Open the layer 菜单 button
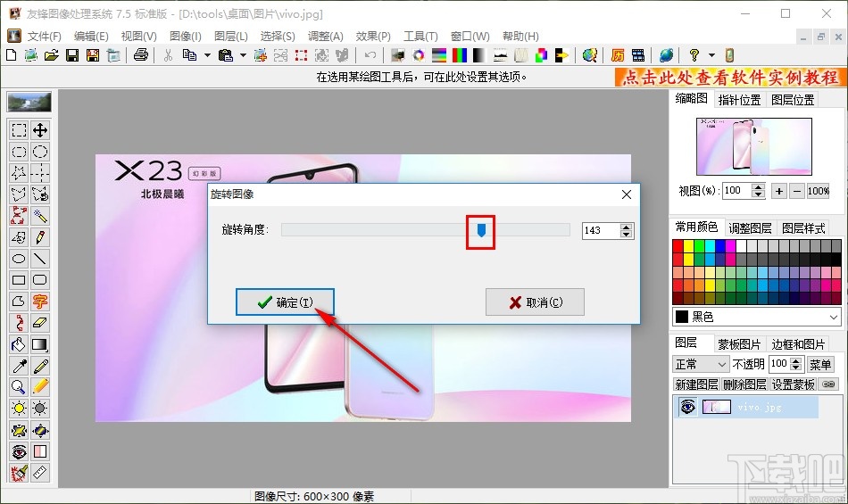 pos(819,365)
